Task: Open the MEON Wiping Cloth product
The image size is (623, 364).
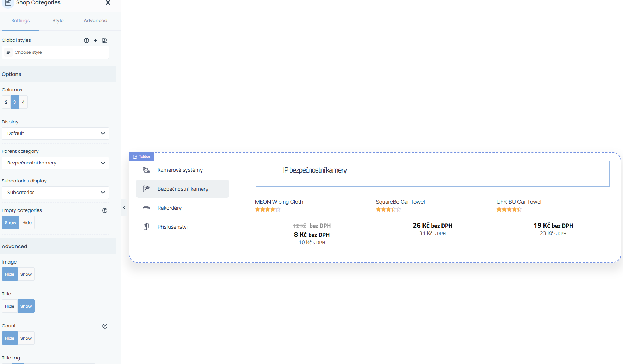Action: pos(279,202)
